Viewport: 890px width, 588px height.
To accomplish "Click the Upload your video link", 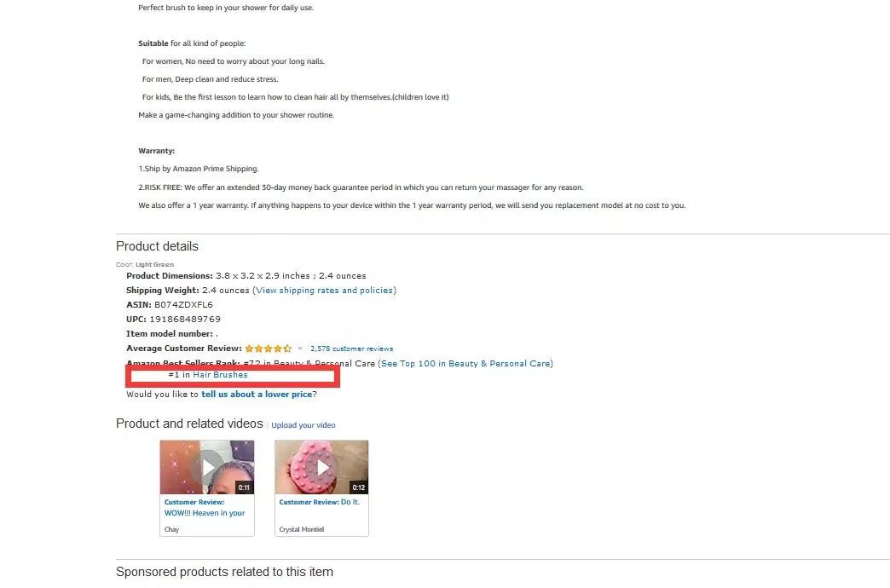I will (x=303, y=425).
